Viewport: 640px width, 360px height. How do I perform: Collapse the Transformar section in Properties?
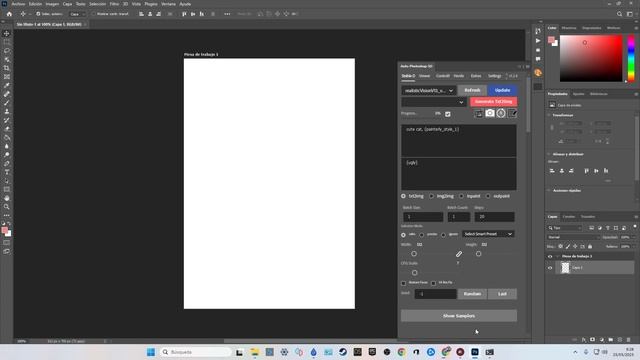click(549, 116)
